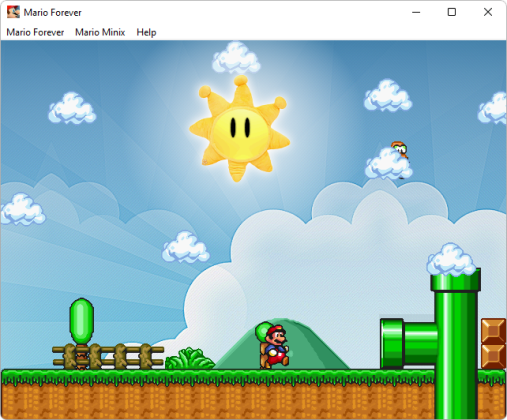
Task: Click the top of the tall green pipe
Action: (455, 281)
